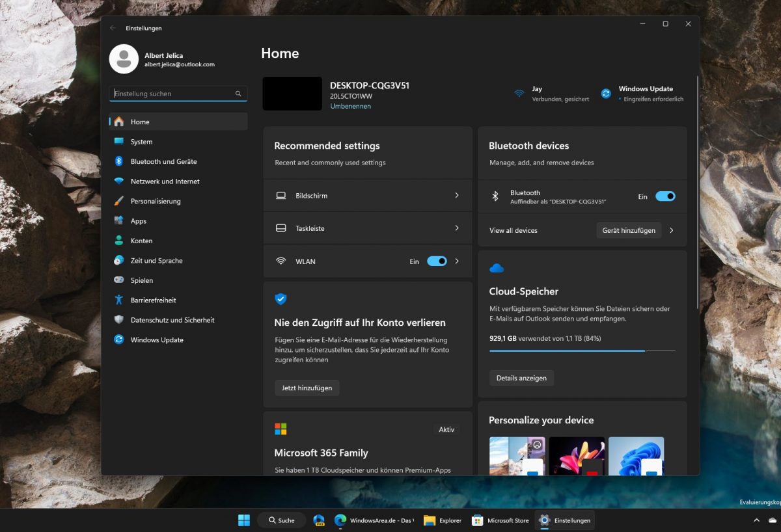Viewport: 781px width, 532px height.
Task: Go to Personalisierung settings
Action: (x=154, y=201)
